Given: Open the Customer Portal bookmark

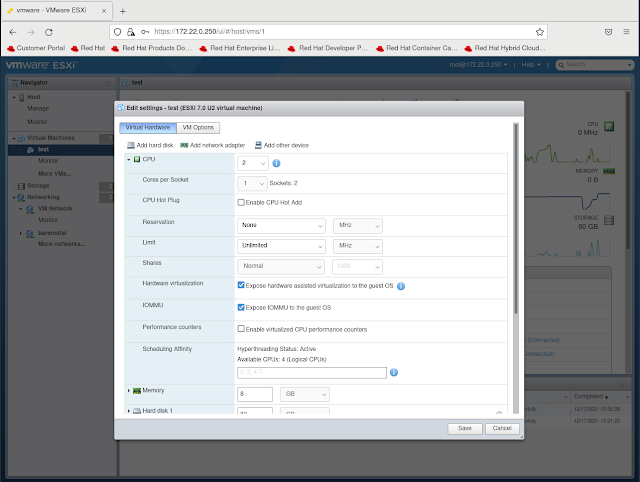Looking at the screenshot, I should (36, 48).
